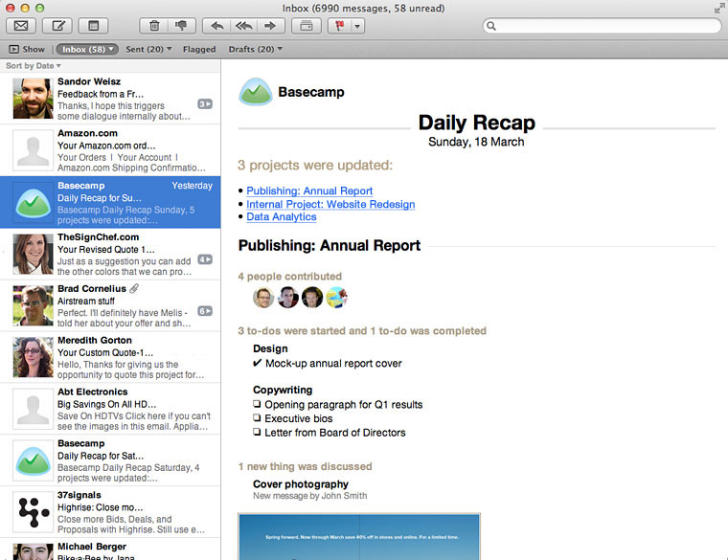The image size is (728, 560).
Task: Click the cover photography image preview
Action: pyautogui.click(x=359, y=536)
